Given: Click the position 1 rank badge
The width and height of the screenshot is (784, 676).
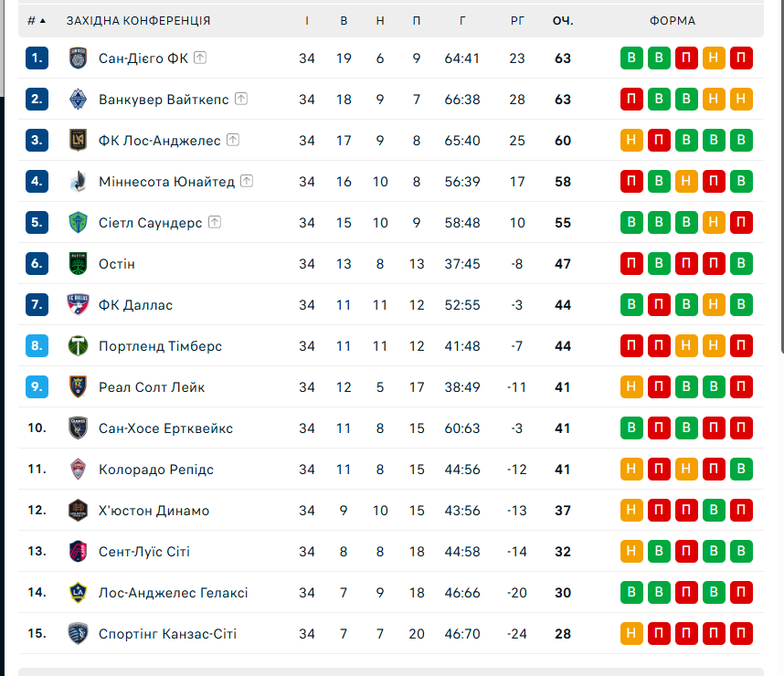Looking at the screenshot, I should coord(37,58).
